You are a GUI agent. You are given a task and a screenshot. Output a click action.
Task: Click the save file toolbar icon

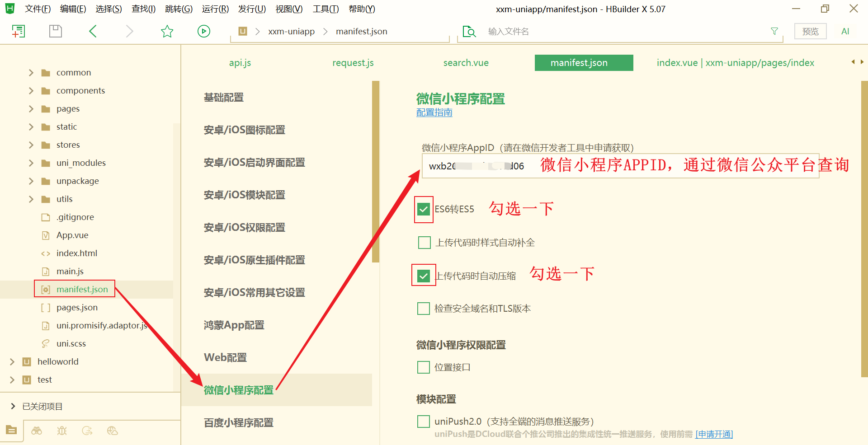(x=56, y=31)
